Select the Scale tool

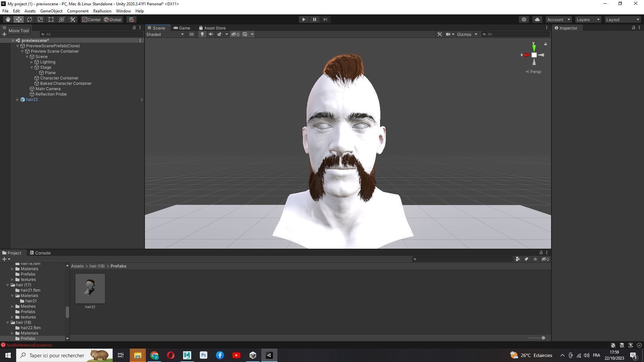(40, 19)
